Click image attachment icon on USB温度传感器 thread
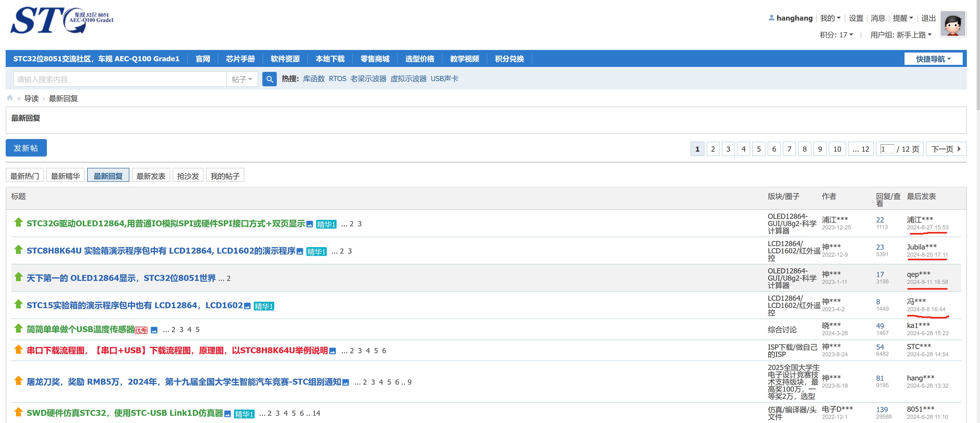980x423 pixels. [x=154, y=330]
